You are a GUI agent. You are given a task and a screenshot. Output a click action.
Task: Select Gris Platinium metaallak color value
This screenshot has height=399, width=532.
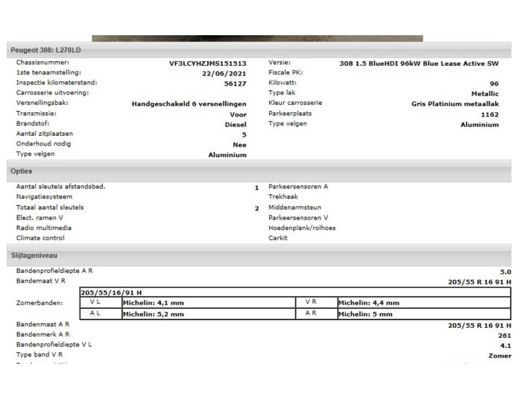click(455, 104)
